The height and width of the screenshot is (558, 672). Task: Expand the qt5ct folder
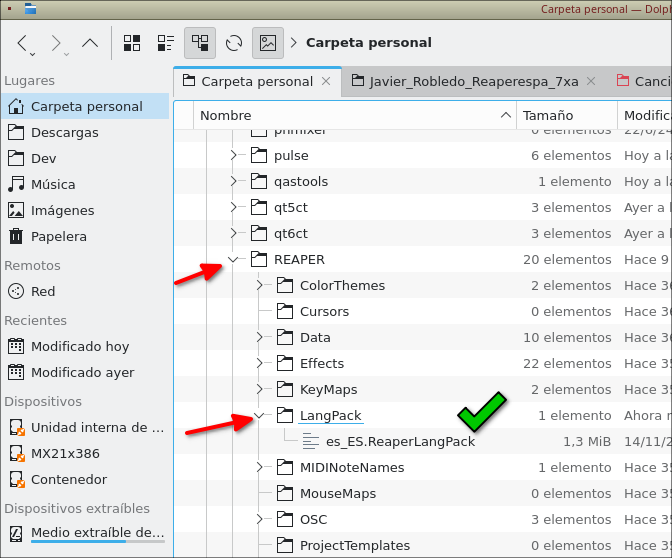(x=233, y=207)
